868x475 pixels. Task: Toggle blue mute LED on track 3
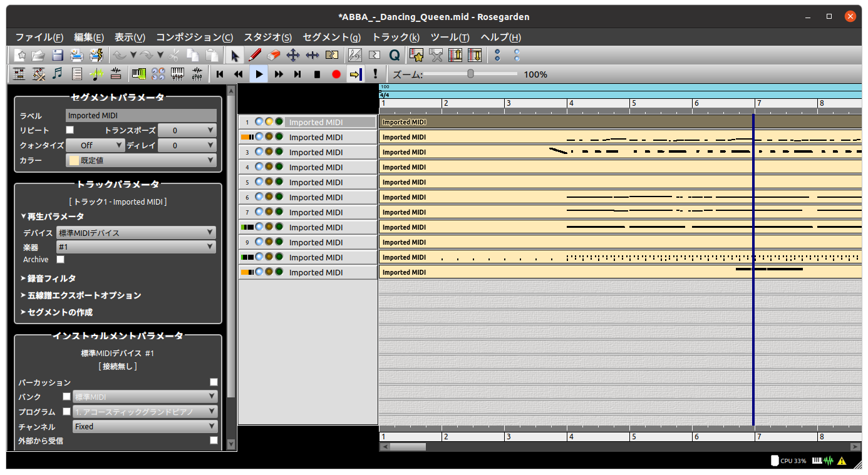[259, 151]
